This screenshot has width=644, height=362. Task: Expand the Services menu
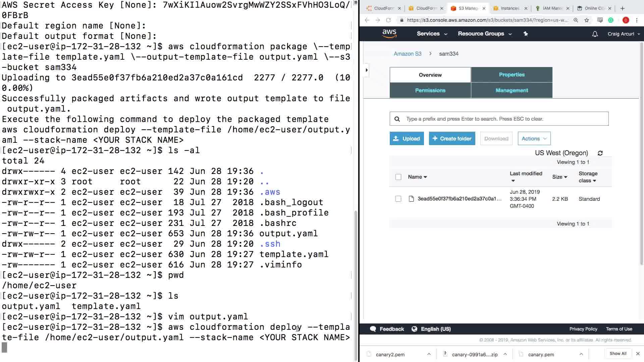(x=432, y=34)
